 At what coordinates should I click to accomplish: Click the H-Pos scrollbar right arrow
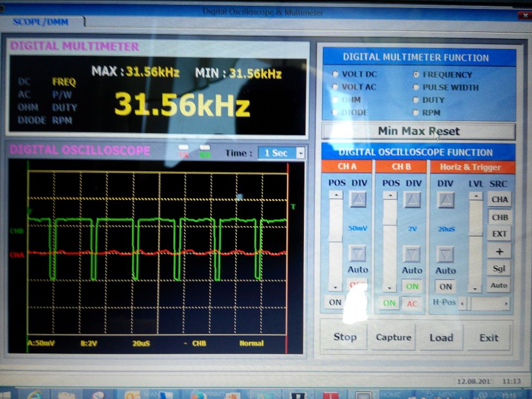pos(506,303)
